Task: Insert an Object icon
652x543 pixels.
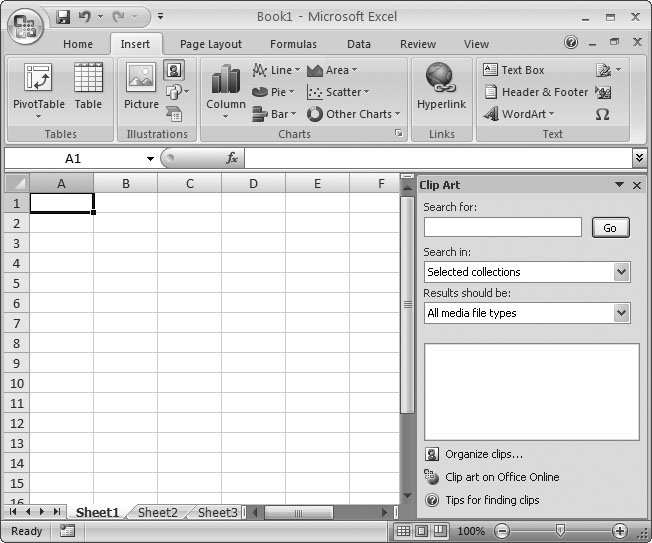Action: click(603, 92)
